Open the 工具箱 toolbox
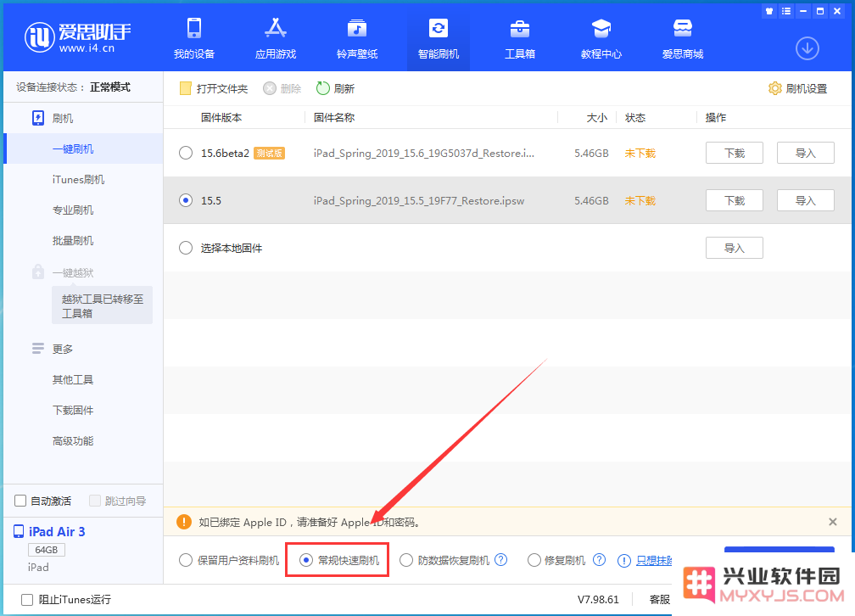This screenshot has height=616, width=855. coord(520,38)
